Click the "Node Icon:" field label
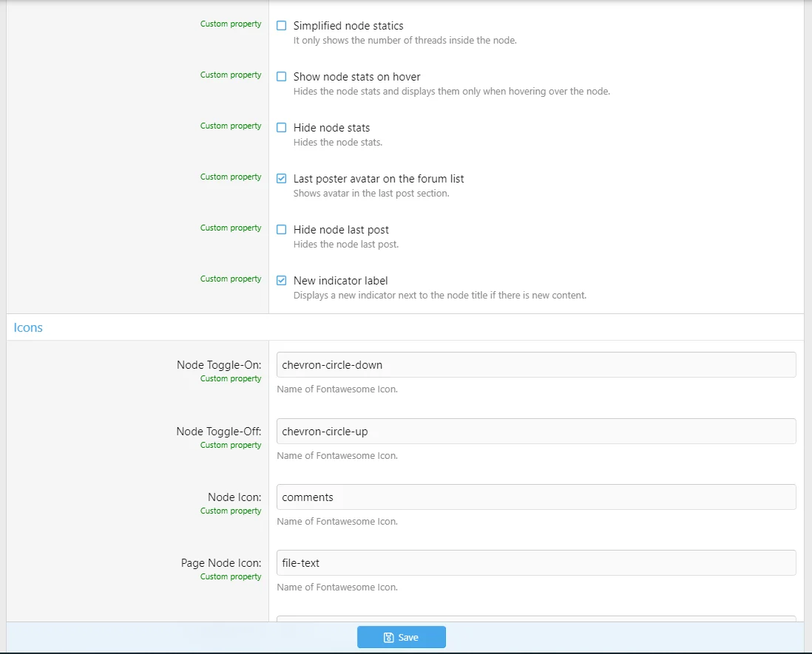The height and width of the screenshot is (654, 812). pyautogui.click(x=234, y=497)
